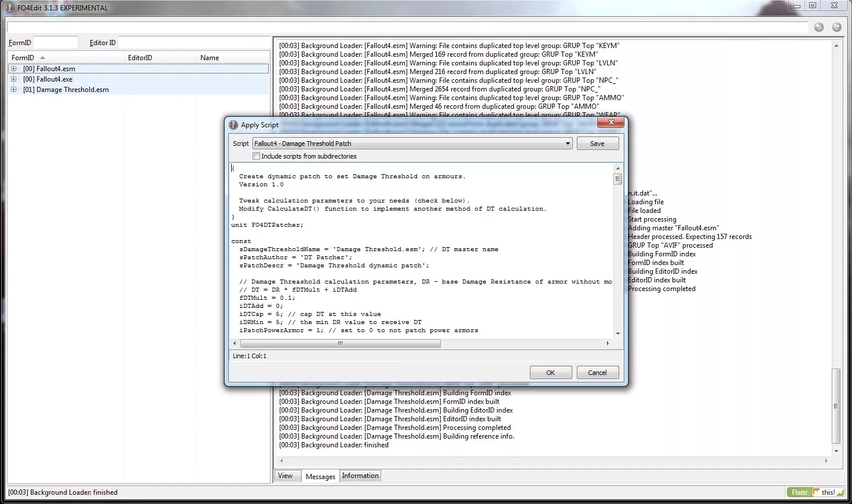The height and width of the screenshot is (504, 852).
Task: Click the navigate forward arrow icon
Action: pos(836,27)
